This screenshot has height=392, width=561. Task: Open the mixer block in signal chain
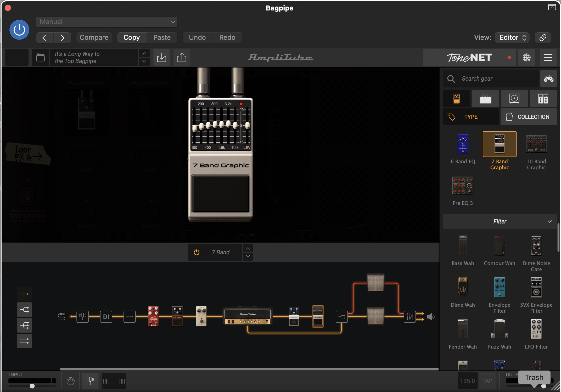pos(410,317)
